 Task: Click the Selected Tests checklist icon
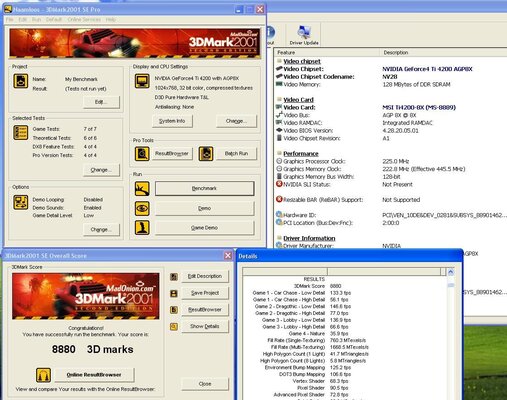pos(20,133)
